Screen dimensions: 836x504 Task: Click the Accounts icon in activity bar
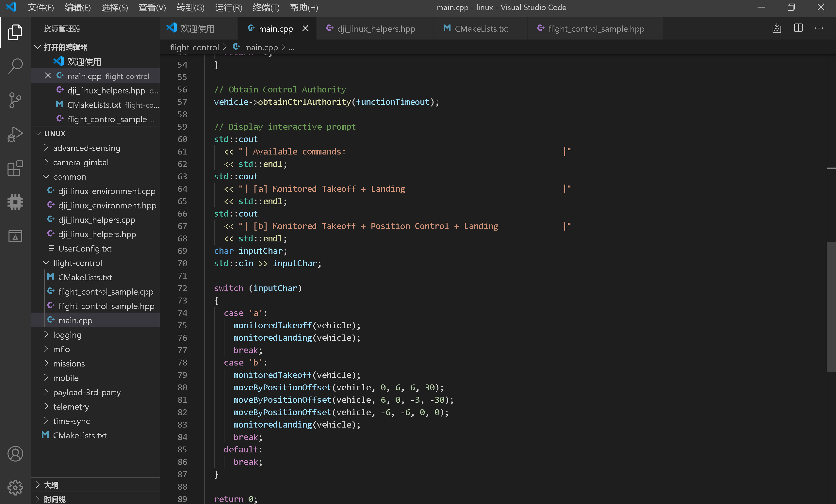pyautogui.click(x=15, y=454)
